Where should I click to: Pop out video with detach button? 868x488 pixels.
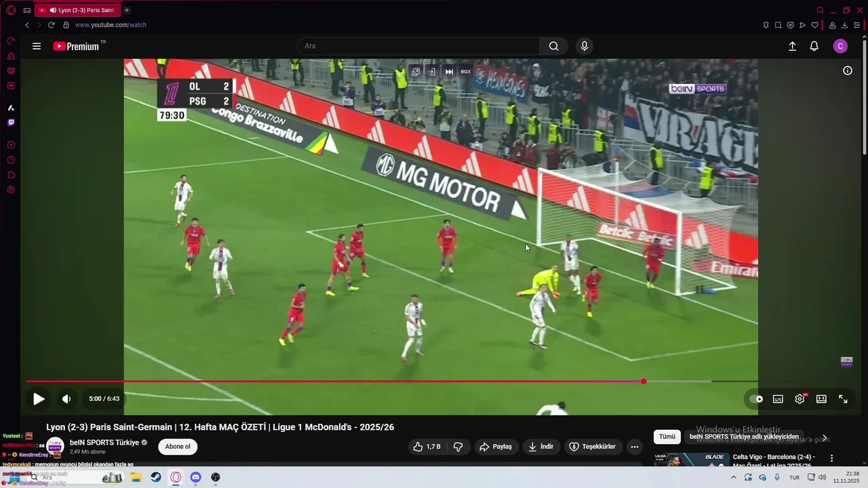click(416, 71)
